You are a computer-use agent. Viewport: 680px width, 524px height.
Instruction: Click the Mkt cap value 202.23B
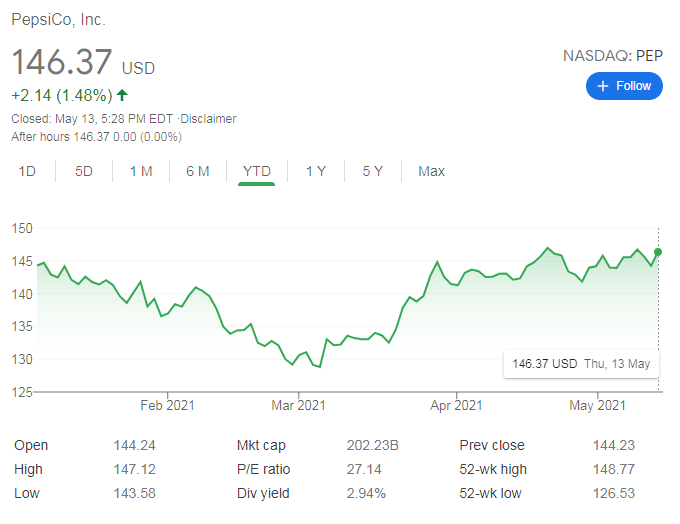[x=373, y=445]
